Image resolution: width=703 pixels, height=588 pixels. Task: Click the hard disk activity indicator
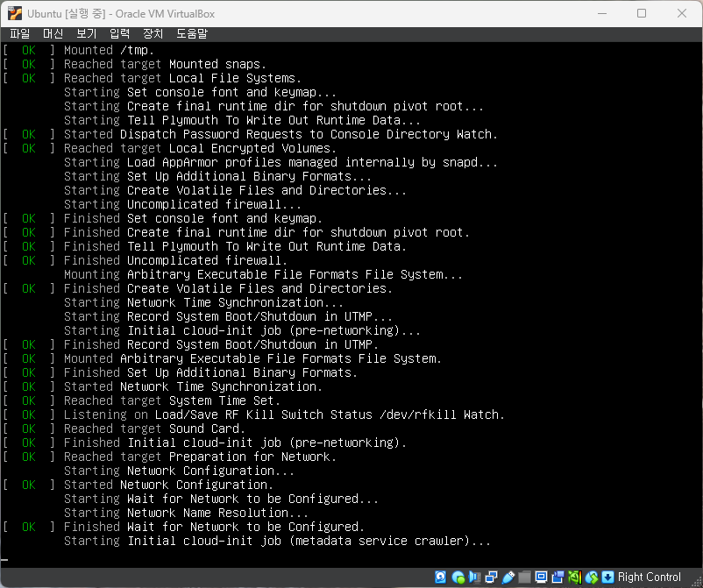click(440, 577)
